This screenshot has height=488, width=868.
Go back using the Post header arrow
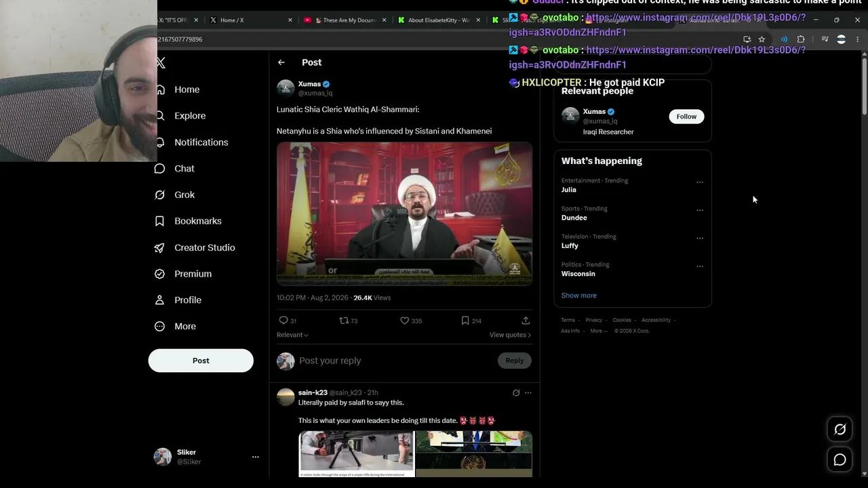click(x=281, y=62)
